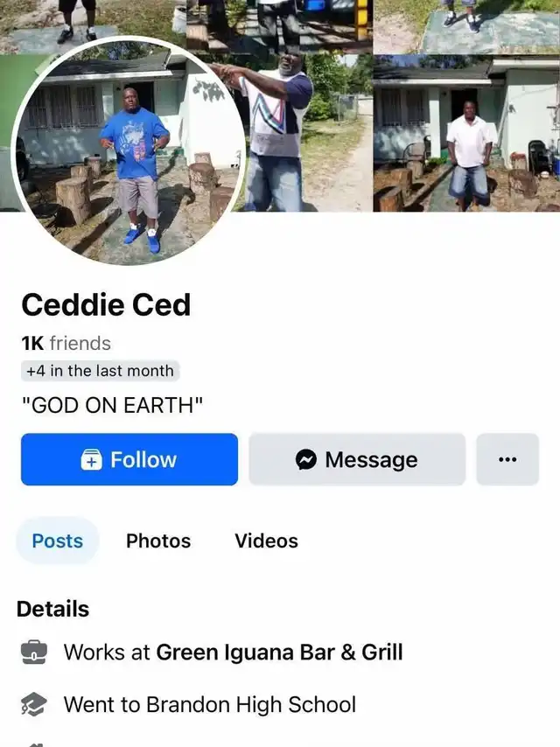View the 1K friends list
This screenshot has height=747, width=560.
[x=66, y=343]
